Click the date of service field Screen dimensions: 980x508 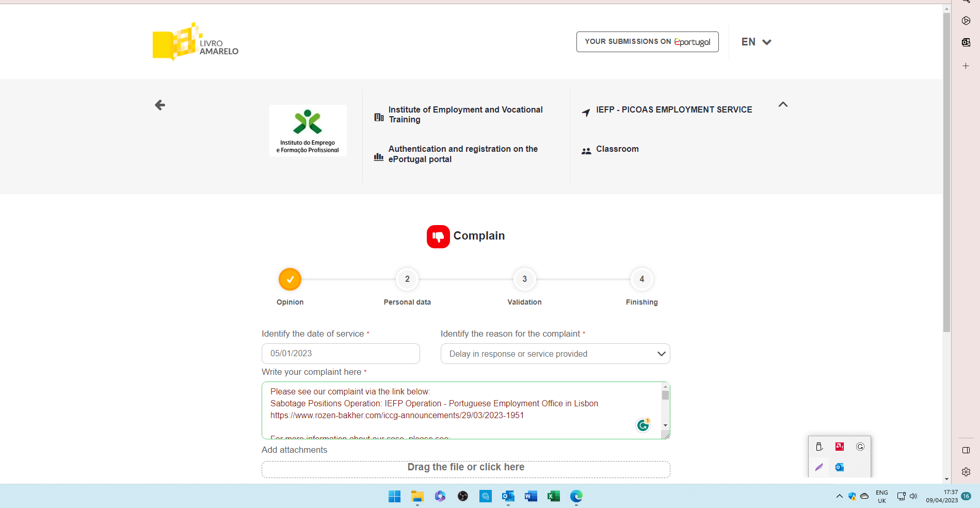coord(341,354)
